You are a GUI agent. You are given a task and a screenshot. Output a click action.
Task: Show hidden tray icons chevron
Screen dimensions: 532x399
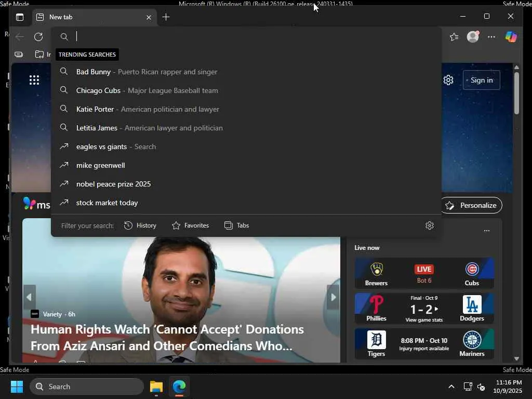click(451, 387)
